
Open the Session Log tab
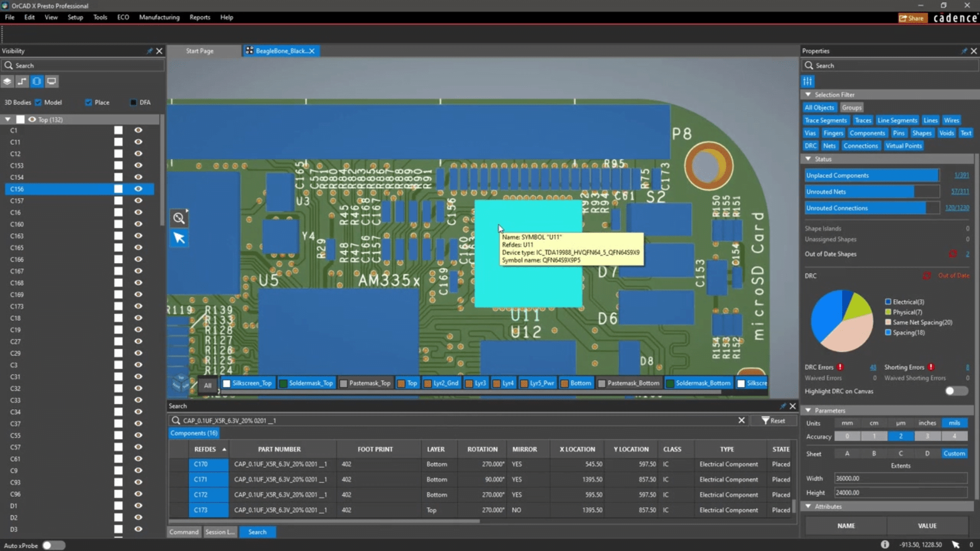click(220, 532)
